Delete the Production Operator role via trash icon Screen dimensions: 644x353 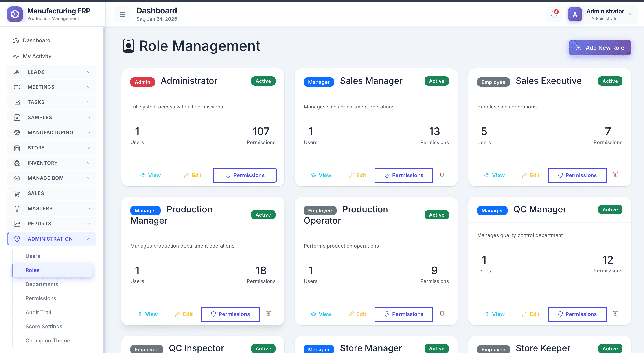tap(442, 313)
